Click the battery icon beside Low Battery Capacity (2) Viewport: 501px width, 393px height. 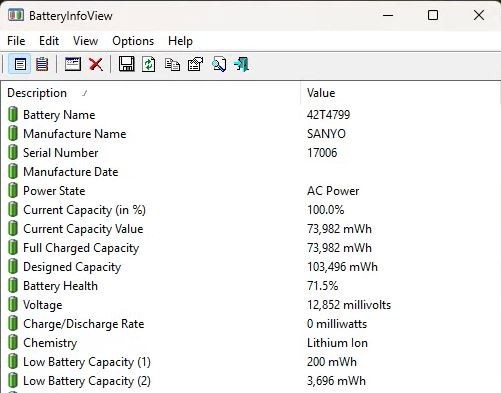13,380
